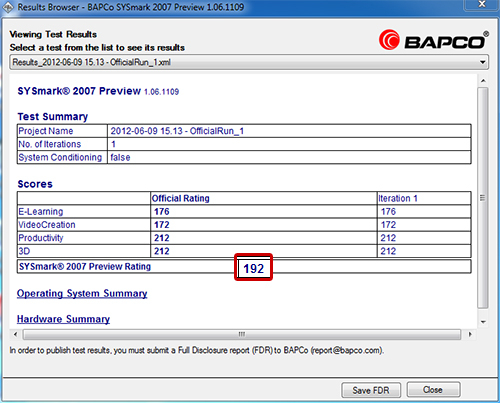Image resolution: width=500 pixels, height=403 pixels.
Task: Click VideoCreation Official Rating value 172
Action: point(162,225)
